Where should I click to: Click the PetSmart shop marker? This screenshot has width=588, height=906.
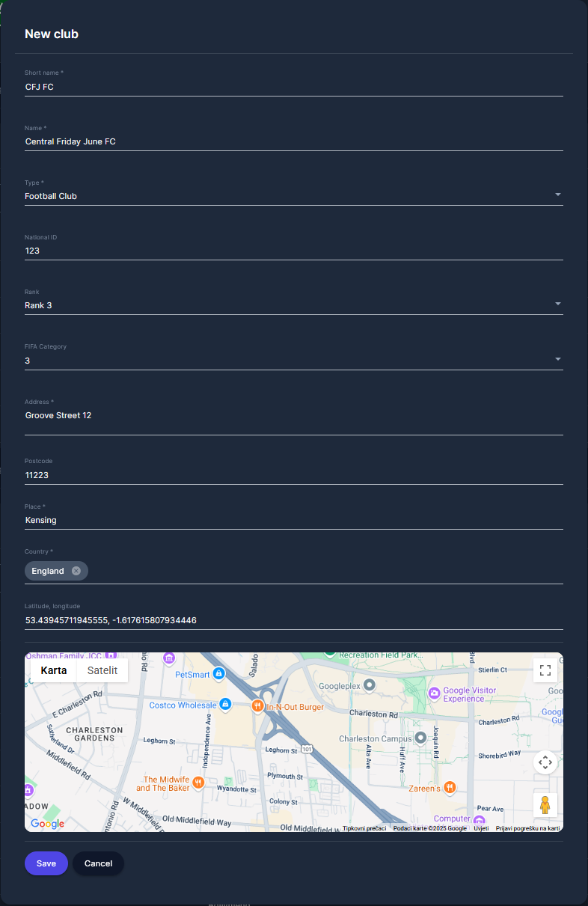pyautogui.click(x=218, y=674)
